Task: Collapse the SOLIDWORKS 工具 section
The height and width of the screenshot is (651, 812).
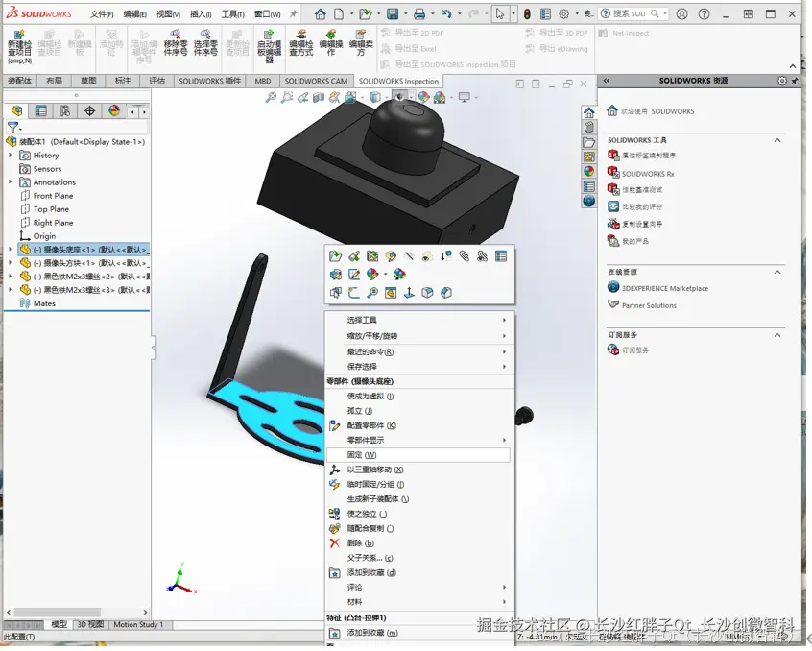Action: pyautogui.click(x=777, y=140)
